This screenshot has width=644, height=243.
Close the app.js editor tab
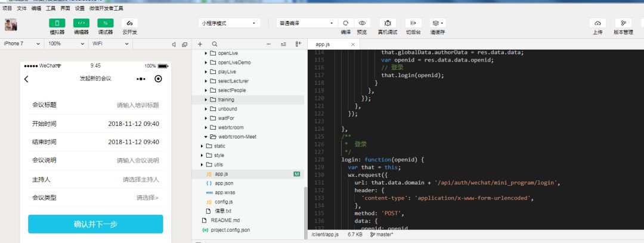[x=353, y=44]
